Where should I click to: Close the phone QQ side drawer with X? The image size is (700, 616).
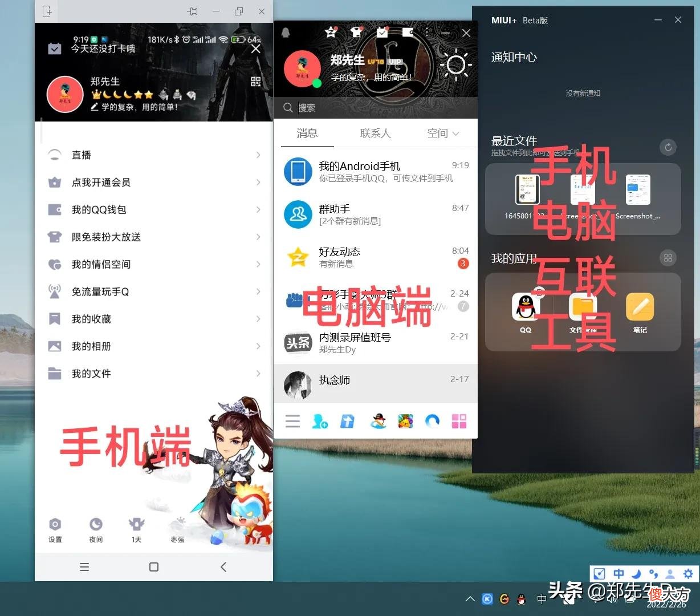[256, 49]
